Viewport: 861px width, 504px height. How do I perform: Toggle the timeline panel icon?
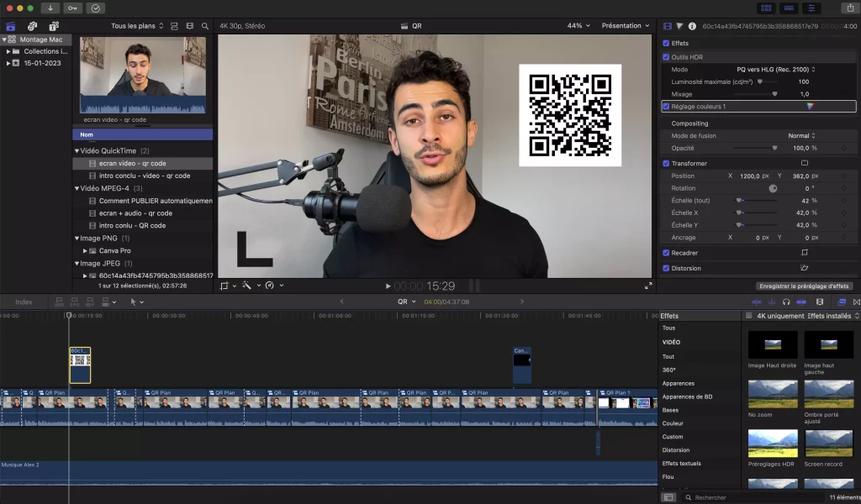(789, 8)
